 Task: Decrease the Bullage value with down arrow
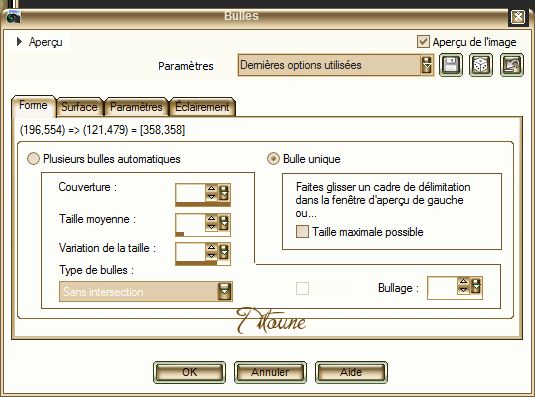[463, 290]
